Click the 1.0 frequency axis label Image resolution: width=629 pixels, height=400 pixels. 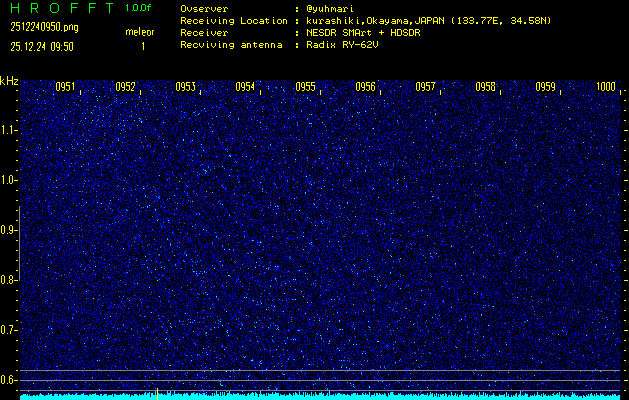[9, 180]
